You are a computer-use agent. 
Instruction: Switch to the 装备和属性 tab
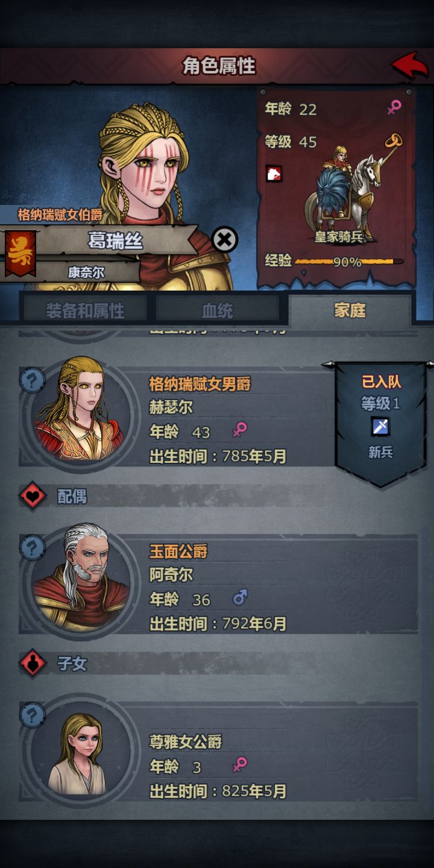click(85, 310)
